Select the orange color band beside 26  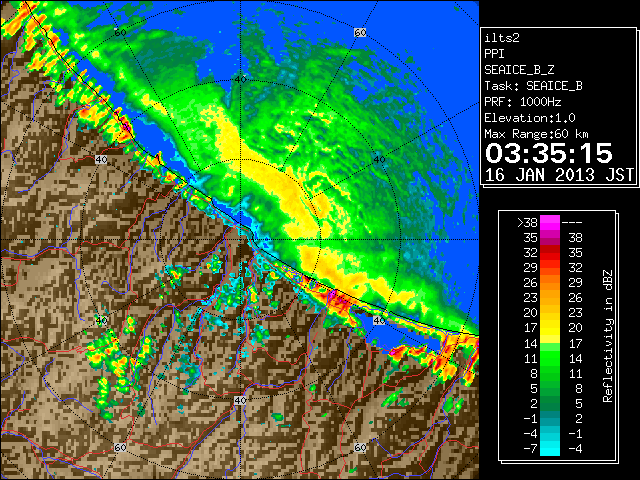(x=550, y=282)
